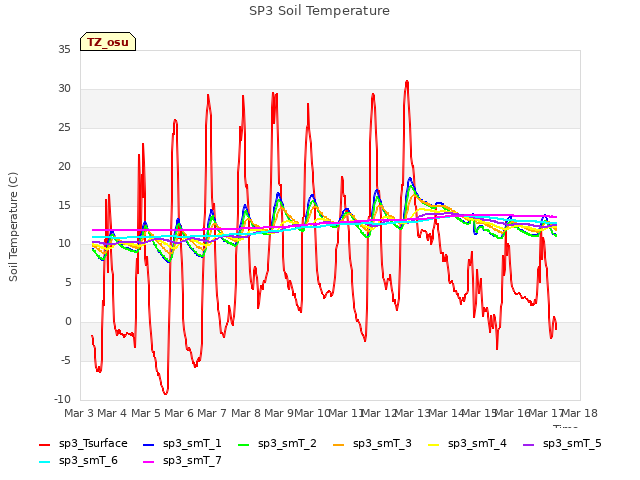This screenshot has width=640, height=480.
Task: Click the 30 y-axis tick label
Action: [64, 89]
